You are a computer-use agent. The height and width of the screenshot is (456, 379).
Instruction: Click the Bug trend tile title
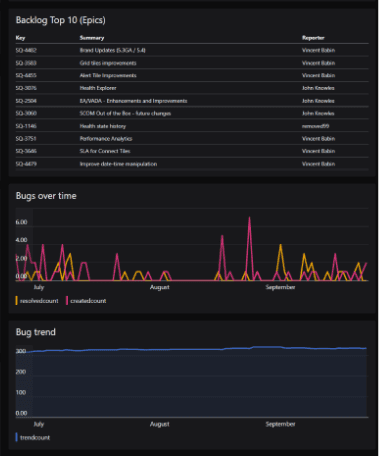click(x=36, y=332)
